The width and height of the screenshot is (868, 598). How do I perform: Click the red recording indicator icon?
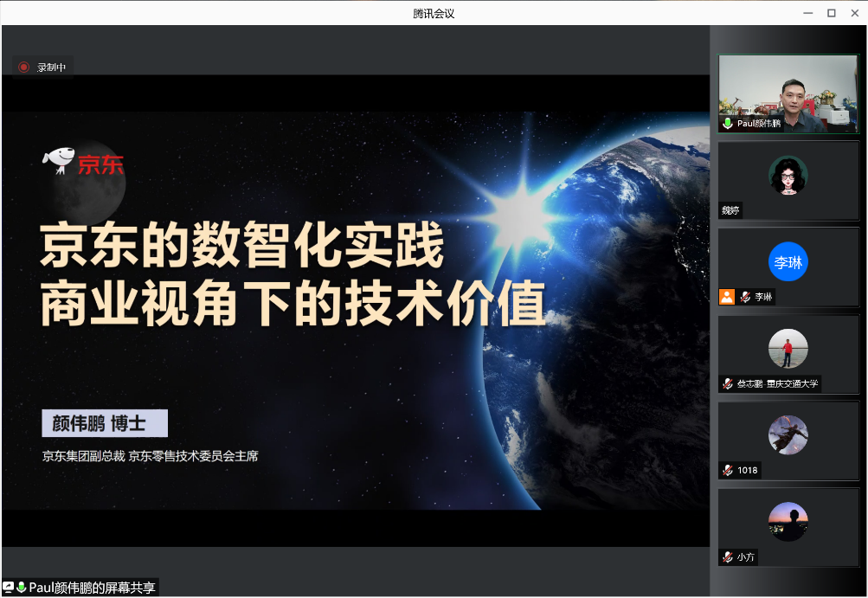(24, 67)
